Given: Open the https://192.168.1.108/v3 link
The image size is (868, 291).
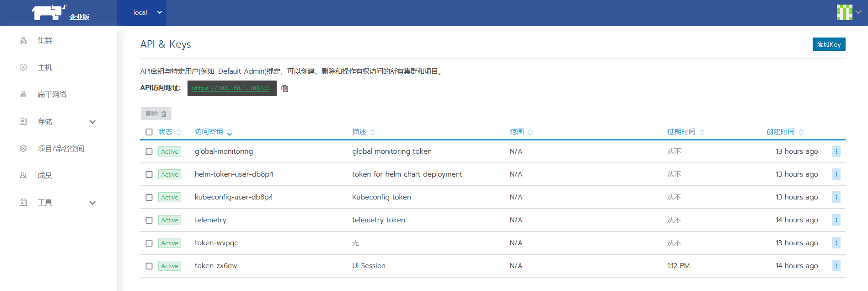Looking at the screenshot, I should (230, 88).
